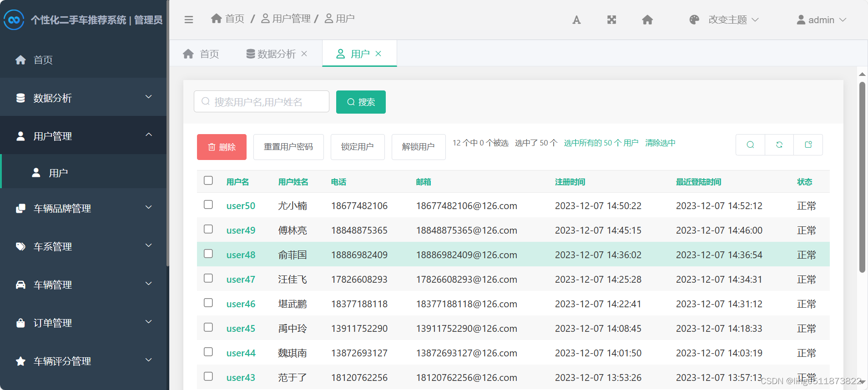Open the user50 username link
Image resolution: width=868 pixels, height=390 pixels.
click(x=241, y=205)
